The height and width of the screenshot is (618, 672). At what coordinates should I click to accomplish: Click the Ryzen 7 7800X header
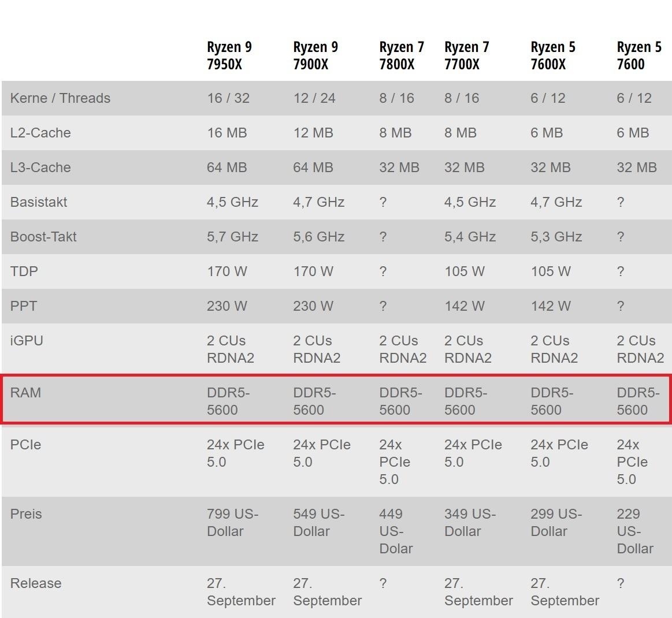pyautogui.click(x=402, y=55)
